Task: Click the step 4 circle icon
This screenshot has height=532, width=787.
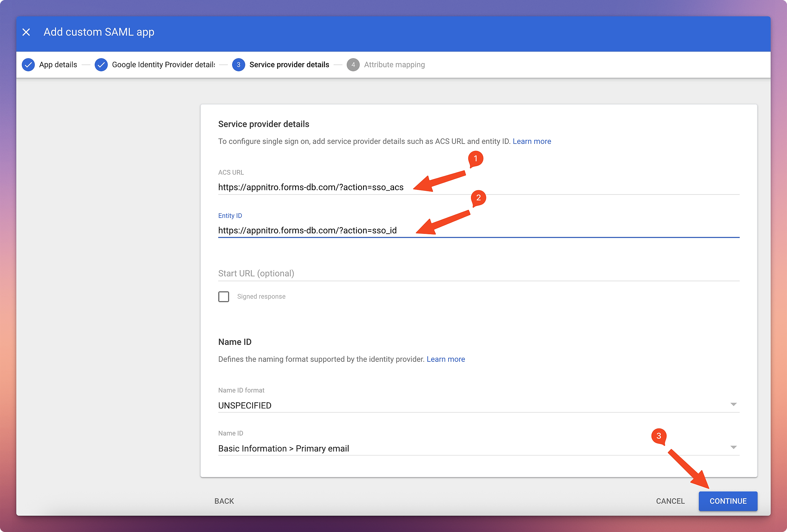Action: point(353,65)
